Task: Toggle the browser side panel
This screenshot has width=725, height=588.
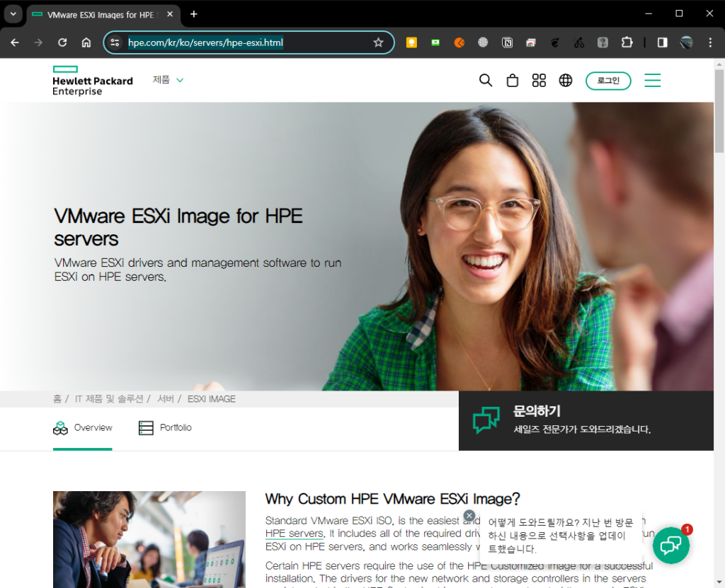Action: click(x=663, y=42)
